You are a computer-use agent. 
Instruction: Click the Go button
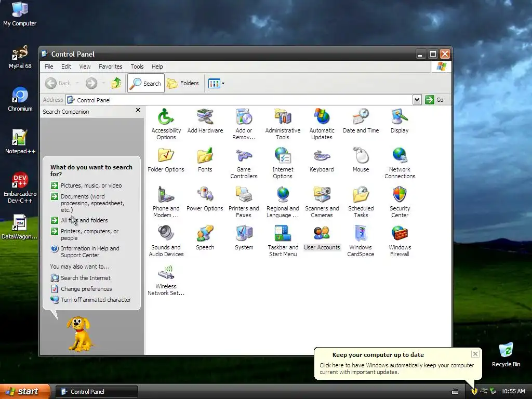(435, 100)
